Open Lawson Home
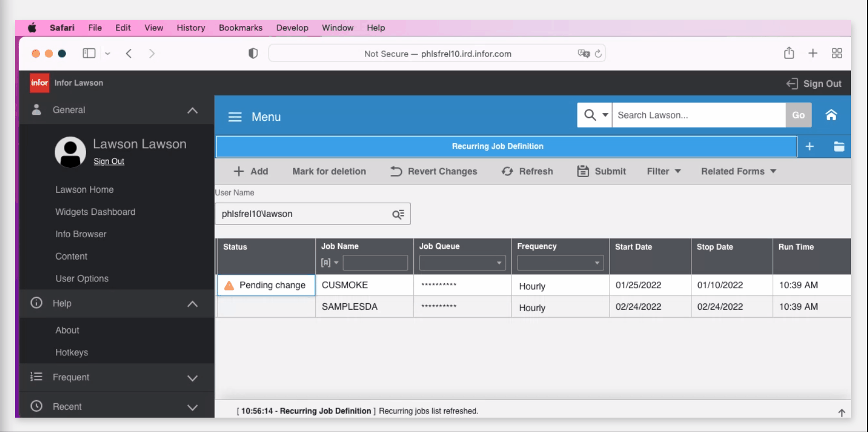This screenshot has width=868, height=432. pos(85,189)
